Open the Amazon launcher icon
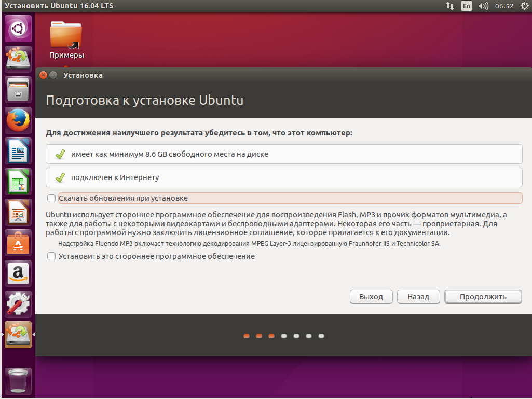Screen dimensions: 532x399 click(x=18, y=273)
